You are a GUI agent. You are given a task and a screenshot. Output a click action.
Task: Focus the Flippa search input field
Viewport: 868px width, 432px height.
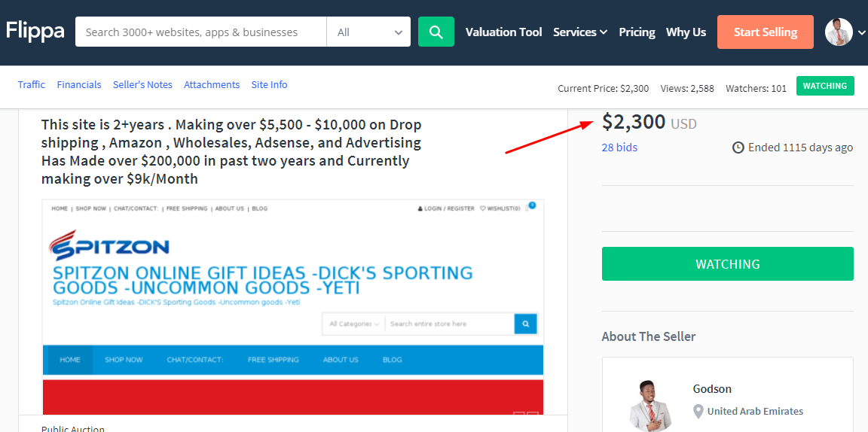pos(200,32)
